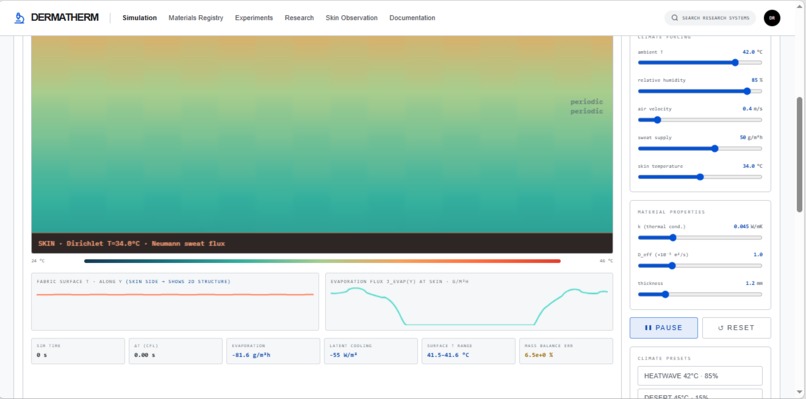The image size is (806, 399).
Task: Click the air velocity value 0.4 m/s
Action: coord(752,109)
